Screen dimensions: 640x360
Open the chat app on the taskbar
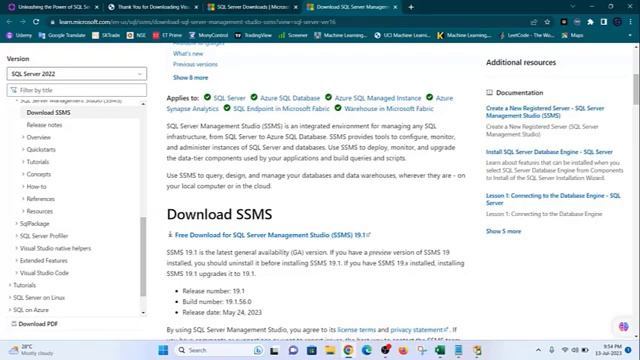[293, 350]
